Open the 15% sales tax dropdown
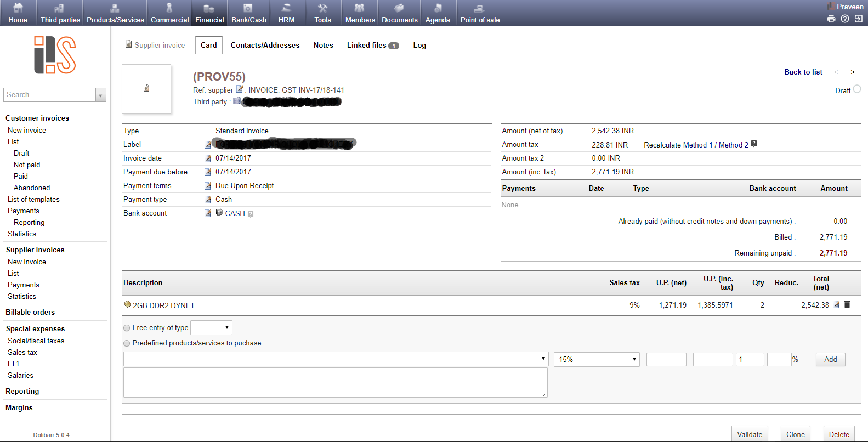The width and height of the screenshot is (868, 442). [597, 359]
